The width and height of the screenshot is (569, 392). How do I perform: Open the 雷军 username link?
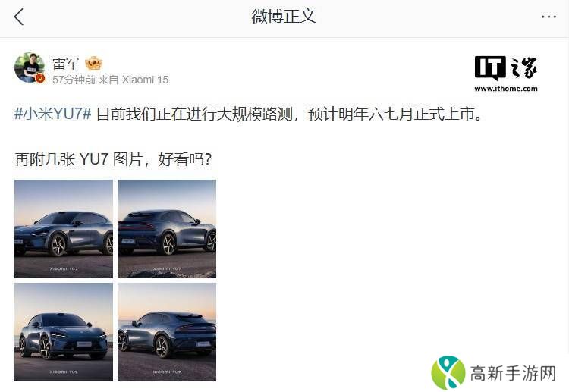pos(66,63)
